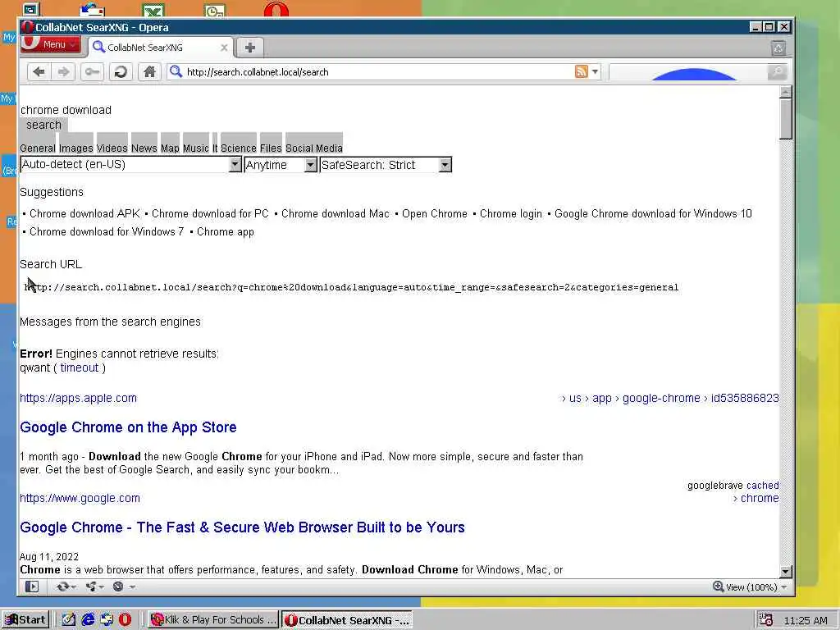Viewport: 840px width, 630px height.
Task: Switch to the Social Media category
Action: pos(314,148)
